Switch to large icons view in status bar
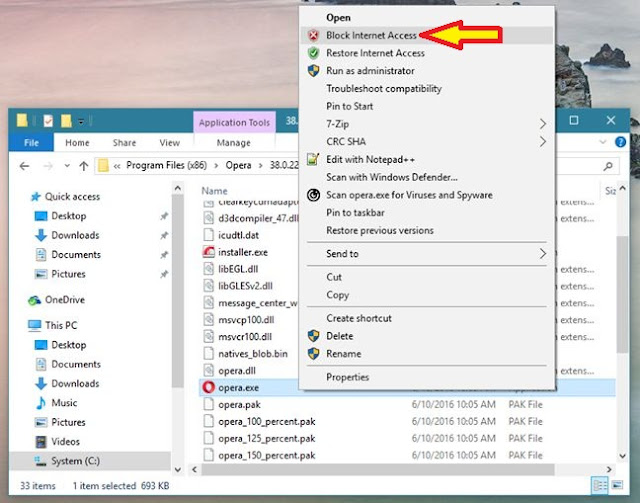Image resolution: width=640 pixels, height=503 pixels. [x=617, y=485]
